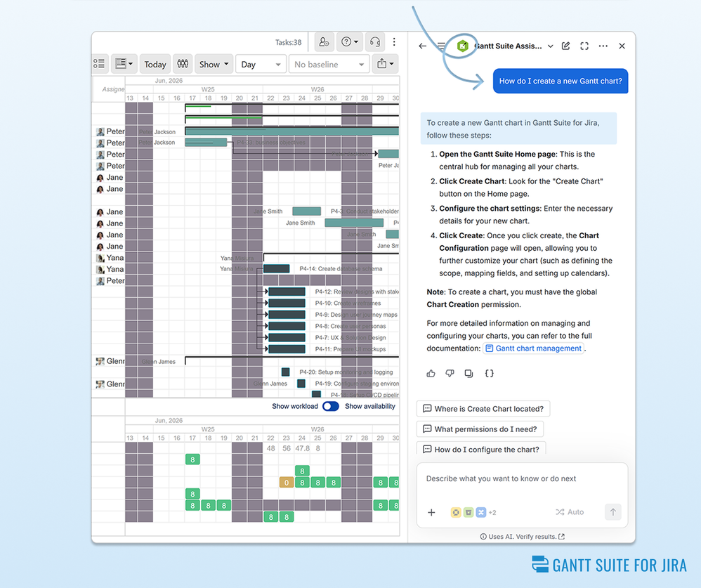Copy the assistant response

click(469, 373)
